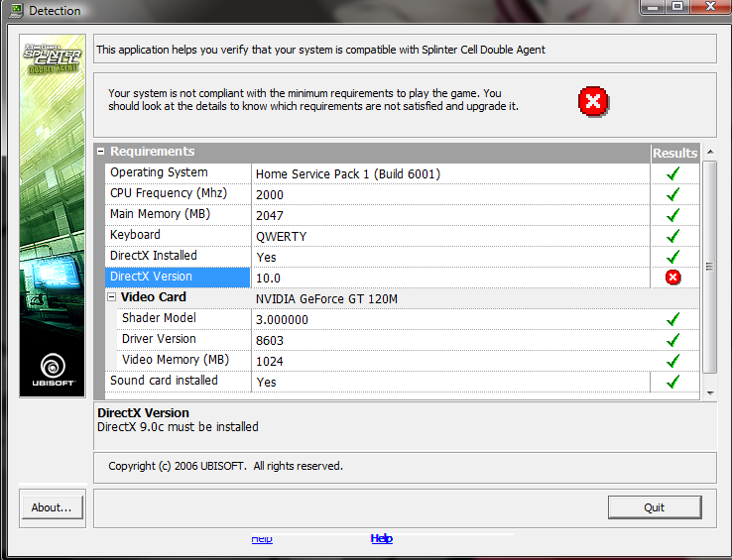Image resolution: width=732 pixels, height=560 pixels.
Task: Click the large red error icon
Action: pos(593,101)
